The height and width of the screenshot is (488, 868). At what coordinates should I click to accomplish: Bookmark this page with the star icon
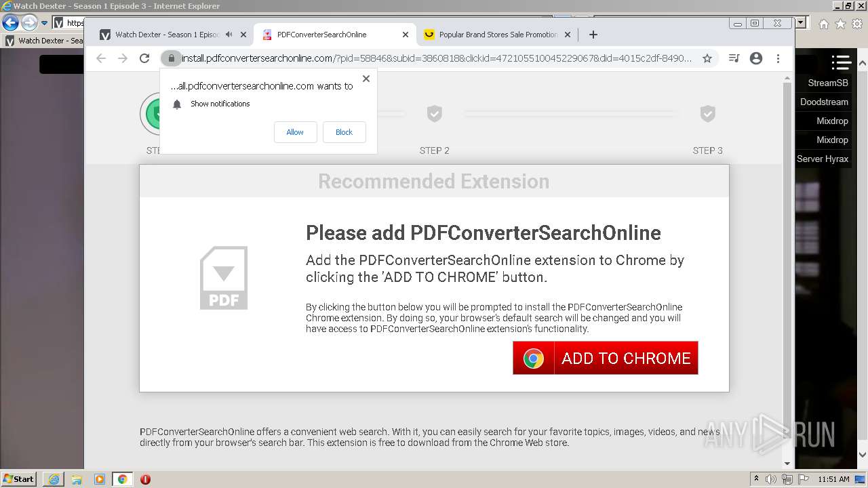pyautogui.click(x=707, y=58)
